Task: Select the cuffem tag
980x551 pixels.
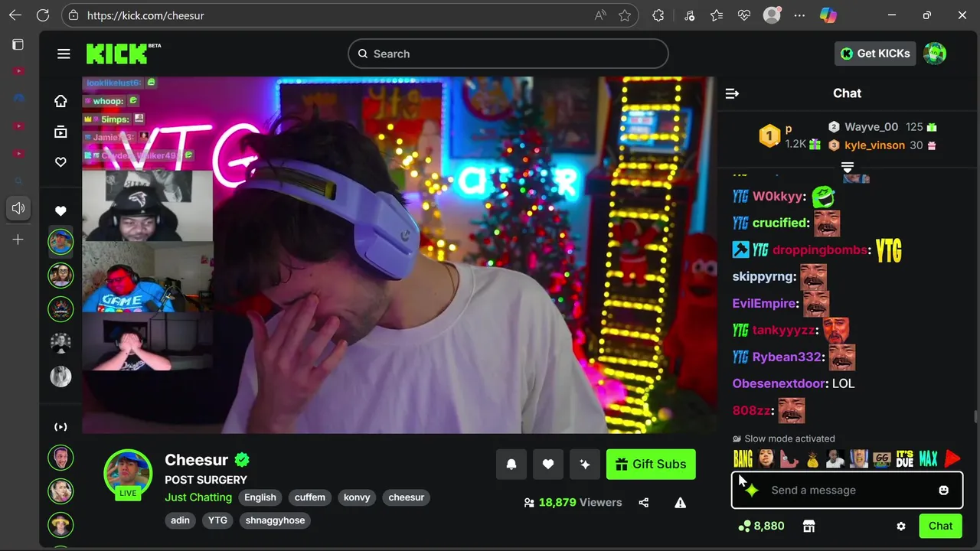Action: [310, 497]
